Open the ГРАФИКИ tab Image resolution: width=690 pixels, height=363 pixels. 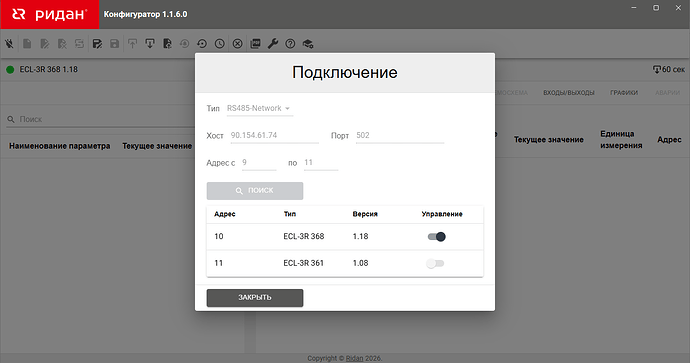pyautogui.click(x=624, y=93)
